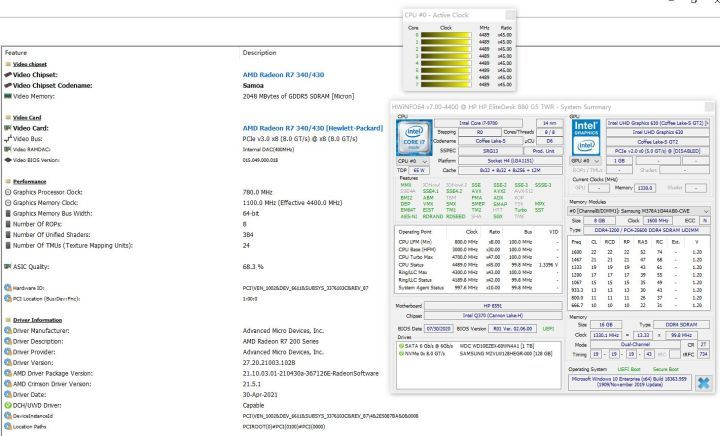Click the Video Bus connector icon
720x436 pixels.
tap(8, 139)
